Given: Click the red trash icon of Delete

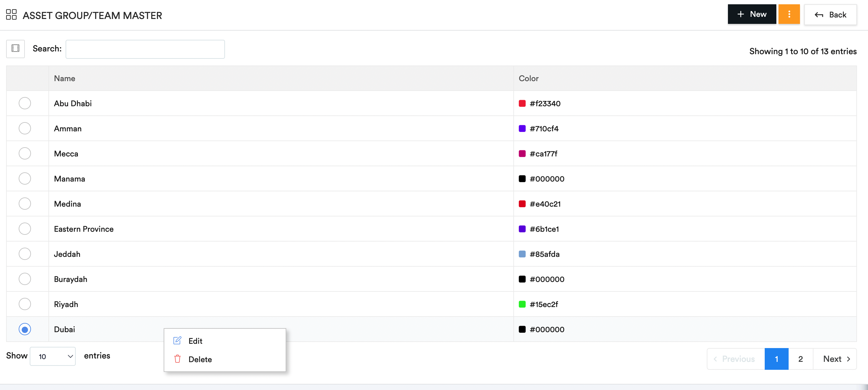Looking at the screenshot, I should [177, 359].
